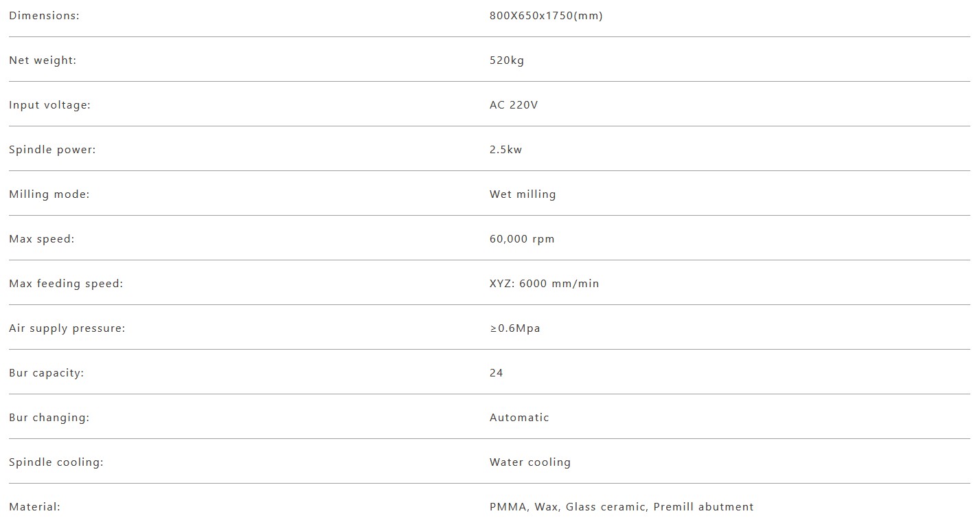The image size is (980, 518).
Task: Click the Air supply pressure label
Action: 67,328
